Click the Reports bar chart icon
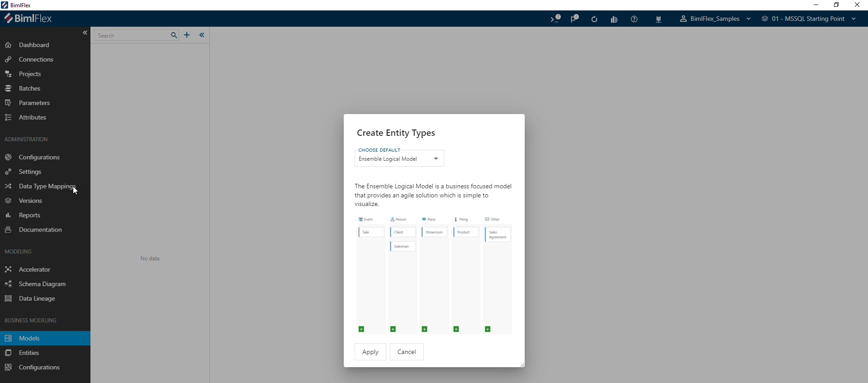Screen dimensions: 868x383 (x=8, y=215)
